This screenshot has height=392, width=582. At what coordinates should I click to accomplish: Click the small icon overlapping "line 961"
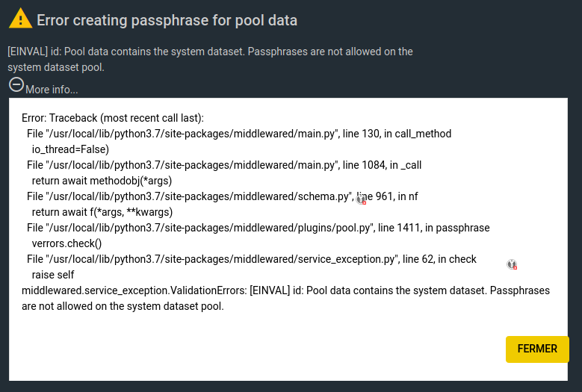[x=361, y=199]
